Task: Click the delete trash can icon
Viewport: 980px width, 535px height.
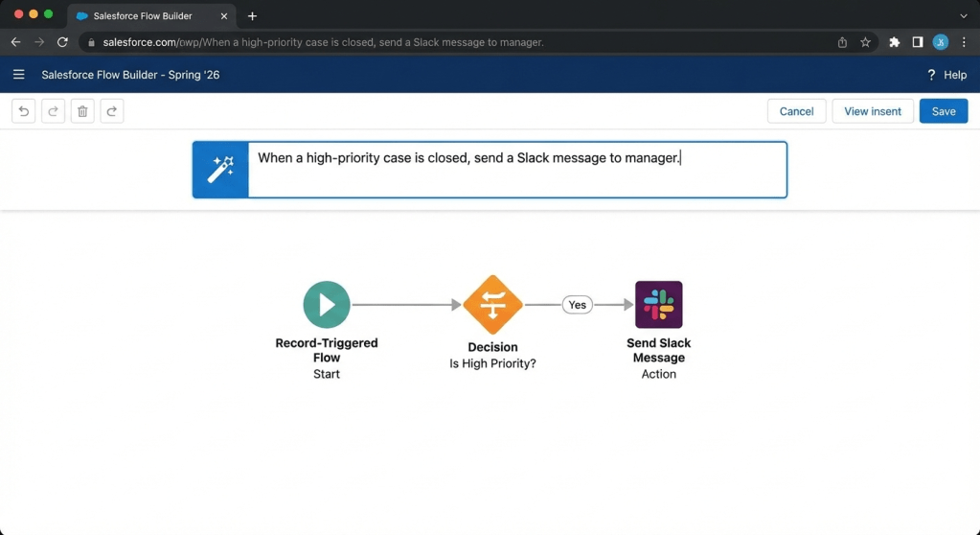Action: tap(82, 111)
